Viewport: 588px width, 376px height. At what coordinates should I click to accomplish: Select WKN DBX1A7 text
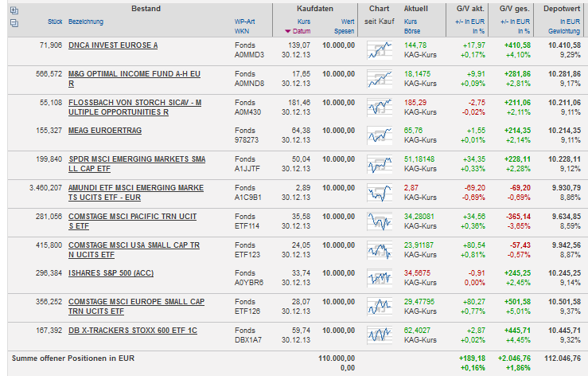tap(248, 340)
